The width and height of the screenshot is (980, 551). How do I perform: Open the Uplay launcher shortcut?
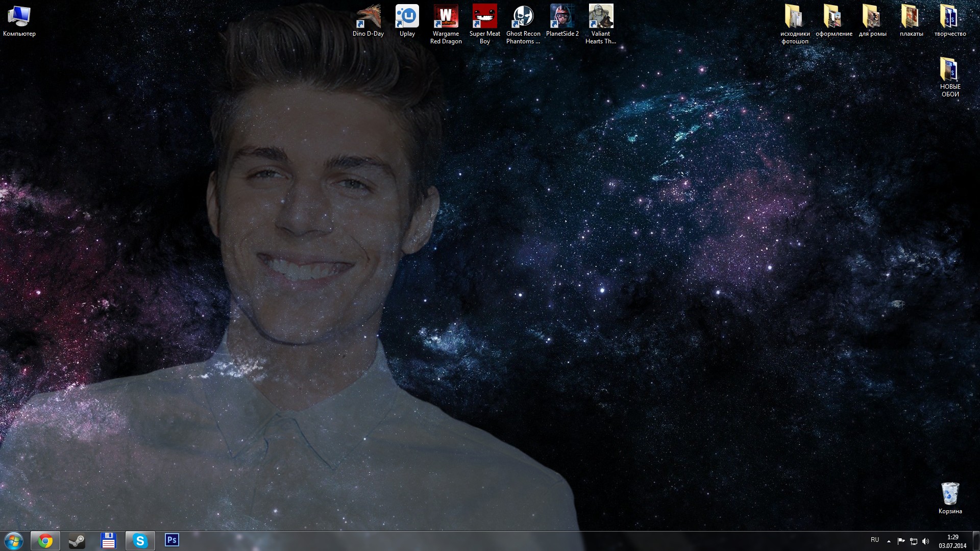click(x=407, y=17)
